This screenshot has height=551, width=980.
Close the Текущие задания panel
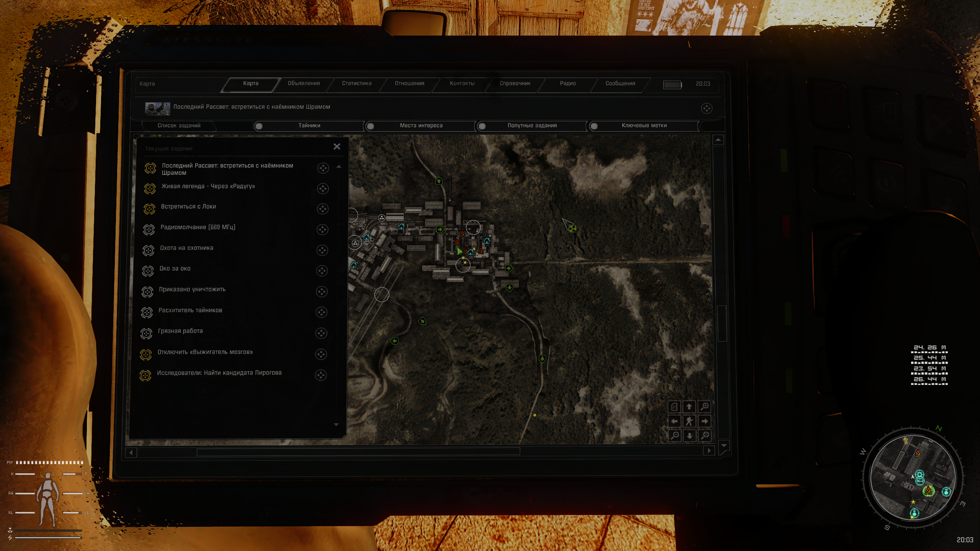[337, 147]
